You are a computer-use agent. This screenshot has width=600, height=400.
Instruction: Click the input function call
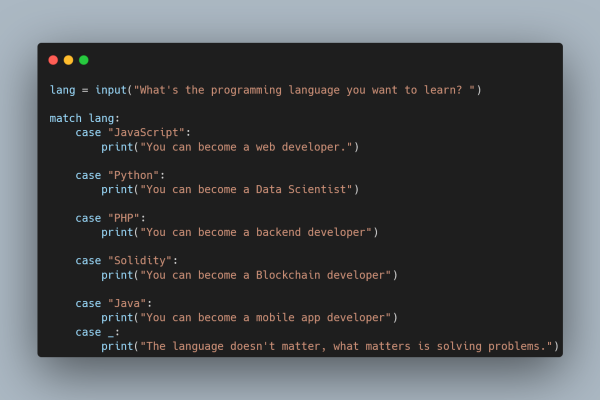point(111,90)
